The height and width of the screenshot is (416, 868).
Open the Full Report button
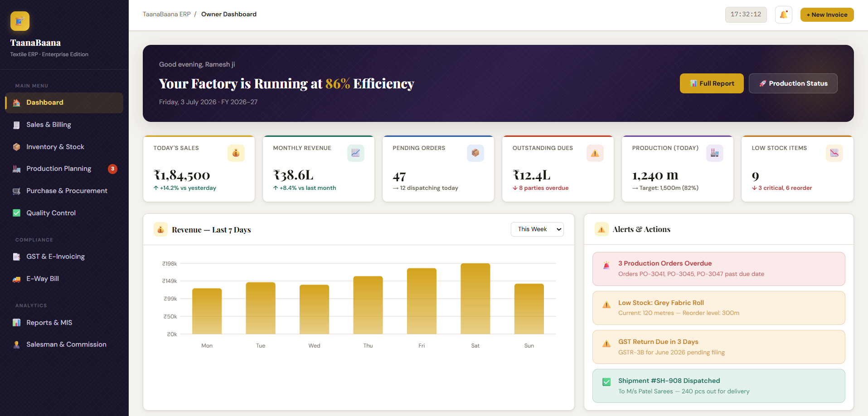tap(712, 83)
